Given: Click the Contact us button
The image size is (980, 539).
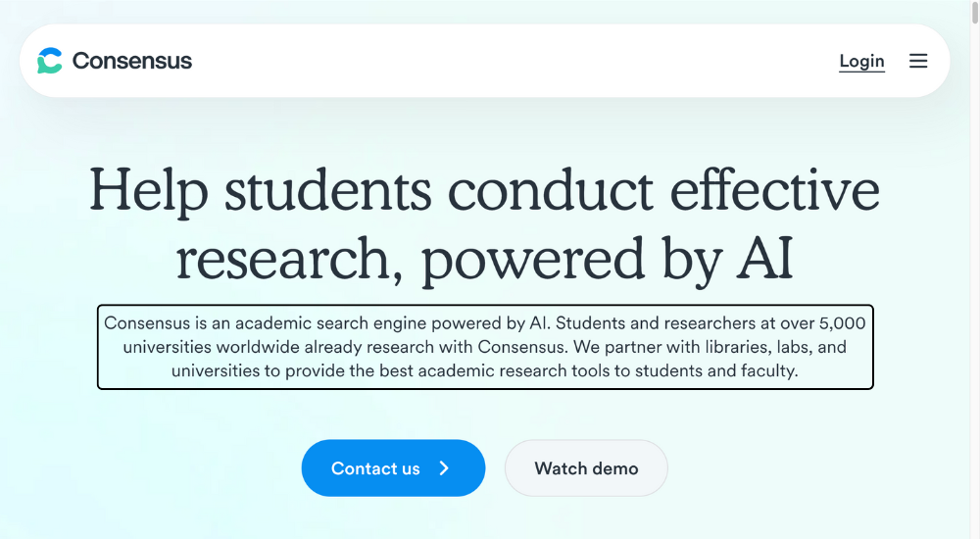Looking at the screenshot, I should [393, 468].
